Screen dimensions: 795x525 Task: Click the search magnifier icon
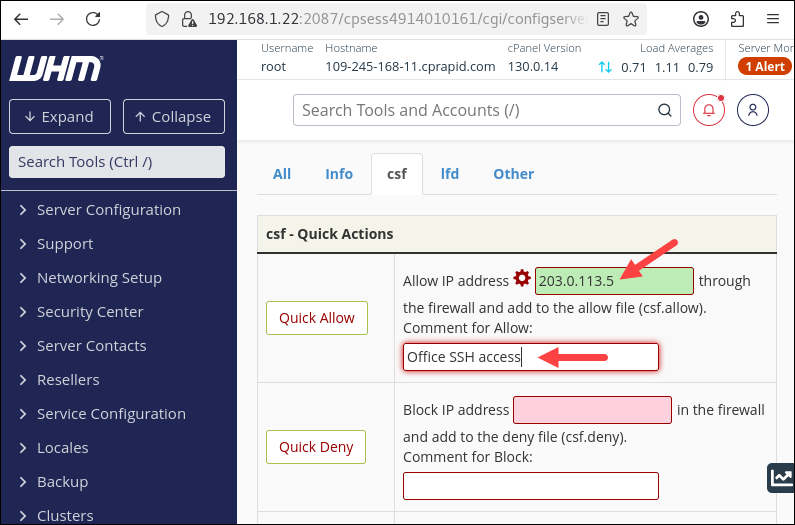pyautogui.click(x=665, y=110)
